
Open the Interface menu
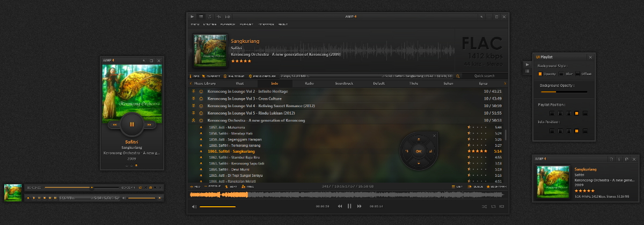click(x=266, y=24)
